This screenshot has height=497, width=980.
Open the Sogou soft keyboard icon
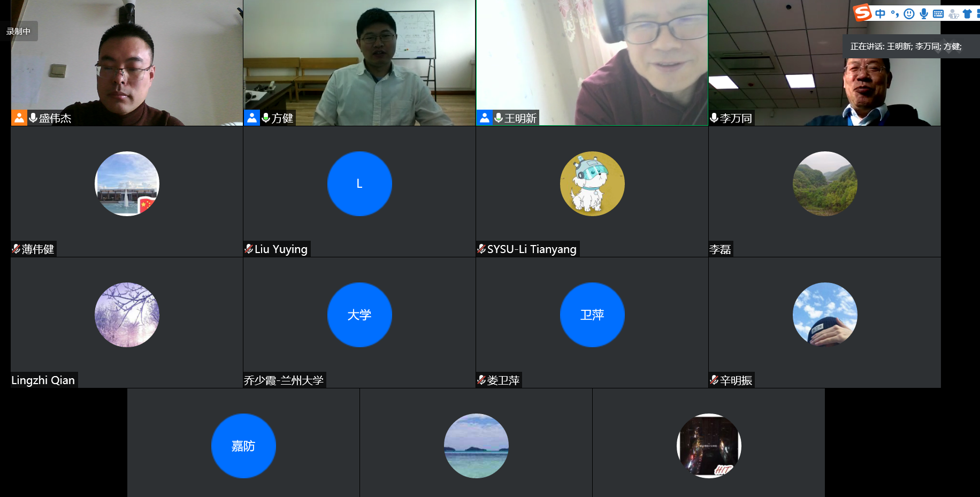[x=938, y=14]
